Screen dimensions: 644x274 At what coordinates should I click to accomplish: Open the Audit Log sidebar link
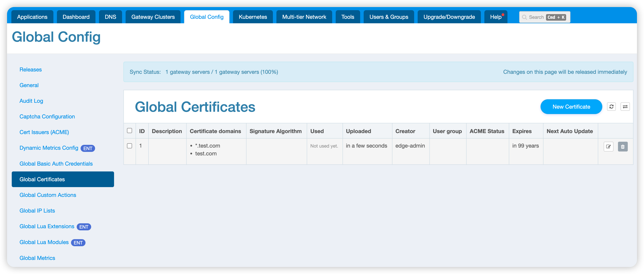(31, 101)
